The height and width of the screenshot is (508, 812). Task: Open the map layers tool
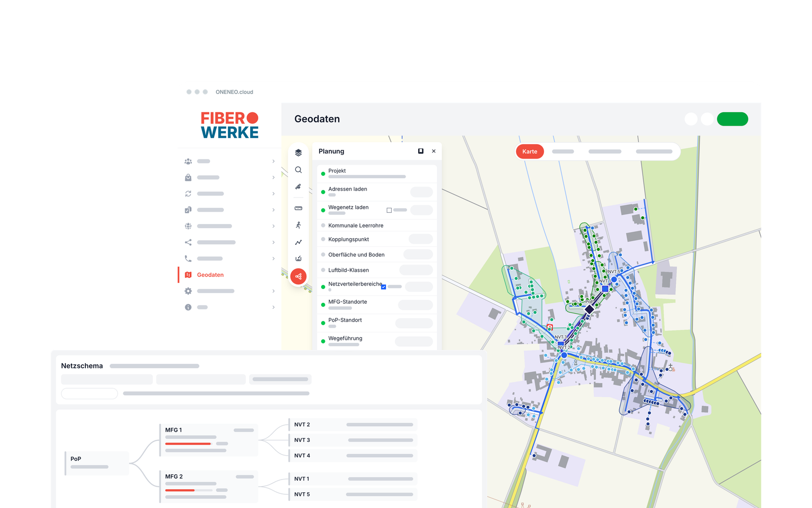tap(298, 152)
